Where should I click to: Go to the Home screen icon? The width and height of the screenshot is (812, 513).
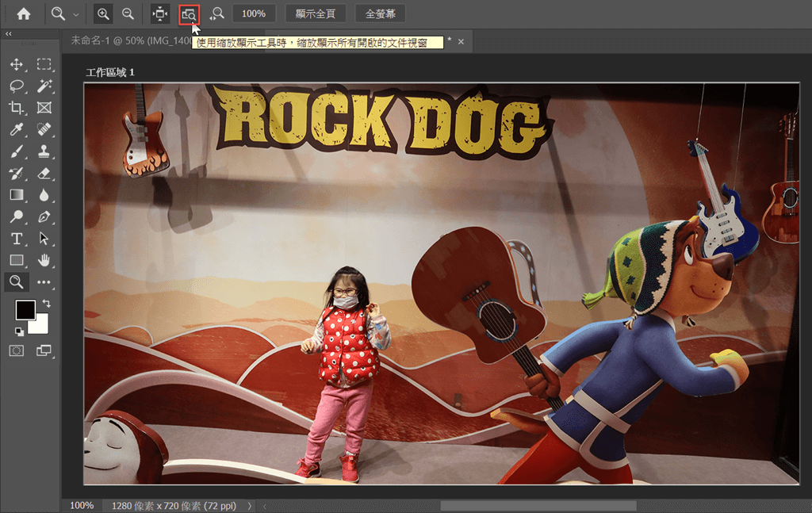[23, 14]
